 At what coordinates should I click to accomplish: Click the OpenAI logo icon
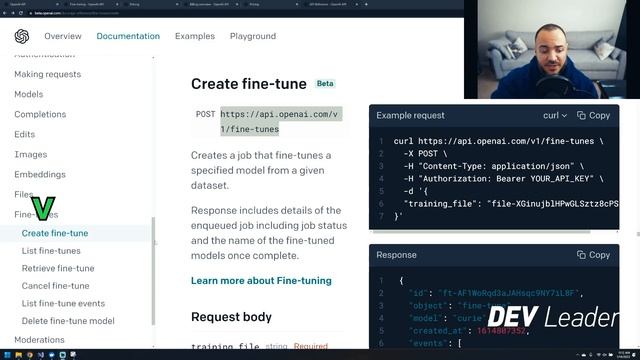pos(22,36)
